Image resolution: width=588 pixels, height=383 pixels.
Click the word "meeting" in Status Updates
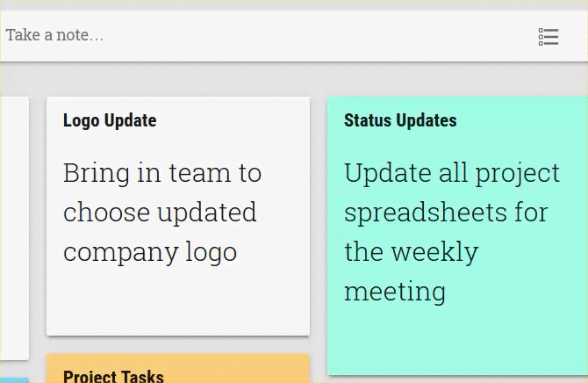tap(395, 292)
